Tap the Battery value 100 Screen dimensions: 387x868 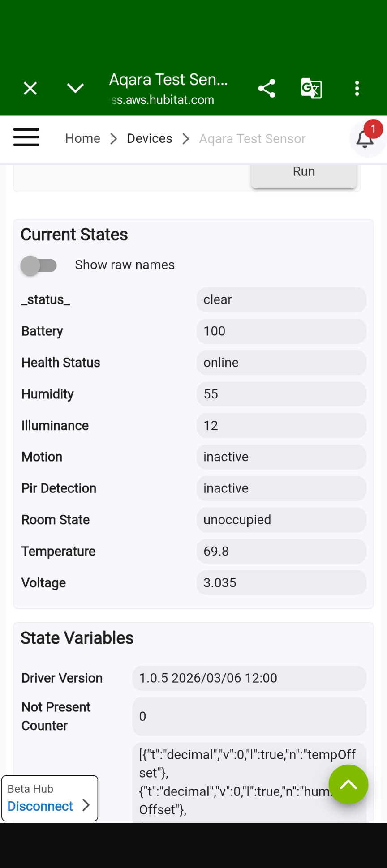(281, 331)
